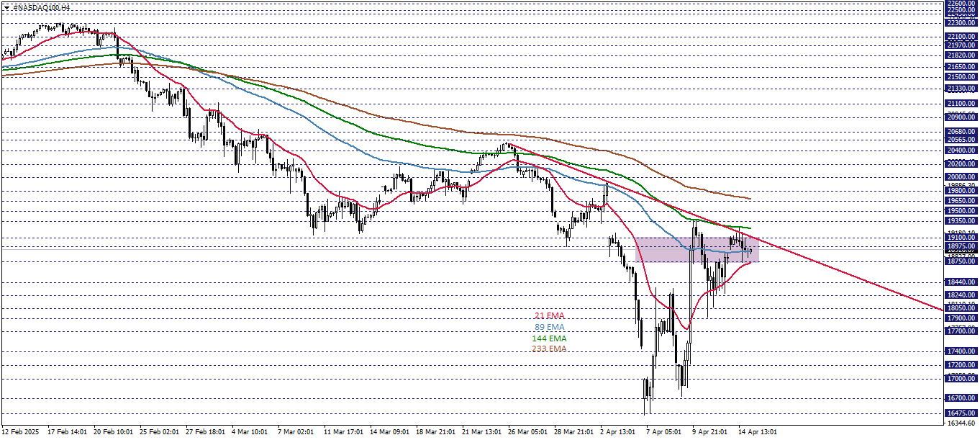The image size is (980, 440).
Task: Click the 14 Apr 13:01 time label
Action: (x=758, y=432)
